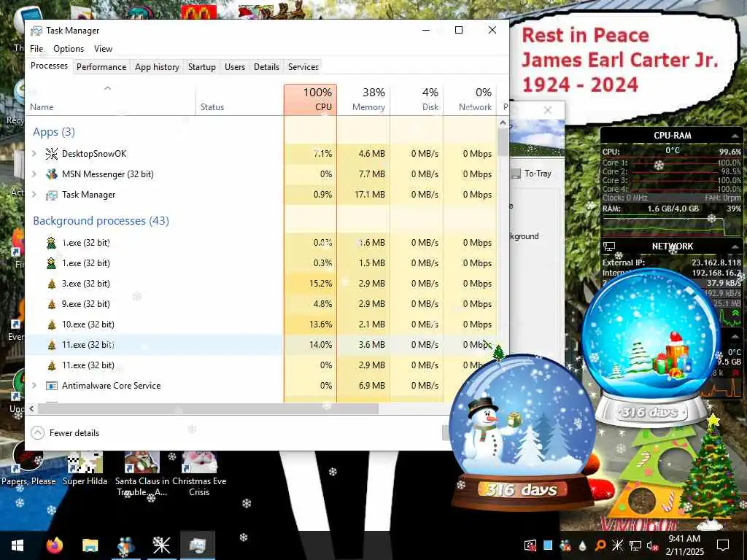747x560 pixels.
Task: Click the horizontal scrollbar left arrow
Action: tap(32, 408)
